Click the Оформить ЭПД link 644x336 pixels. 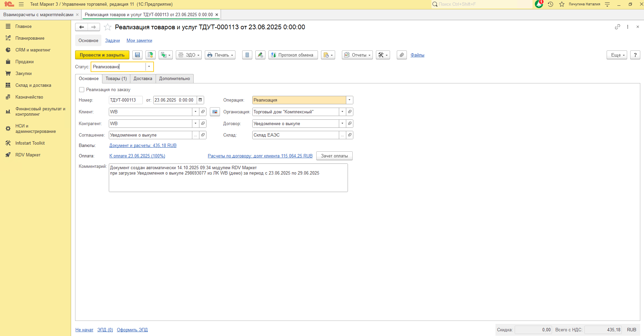coord(132,330)
